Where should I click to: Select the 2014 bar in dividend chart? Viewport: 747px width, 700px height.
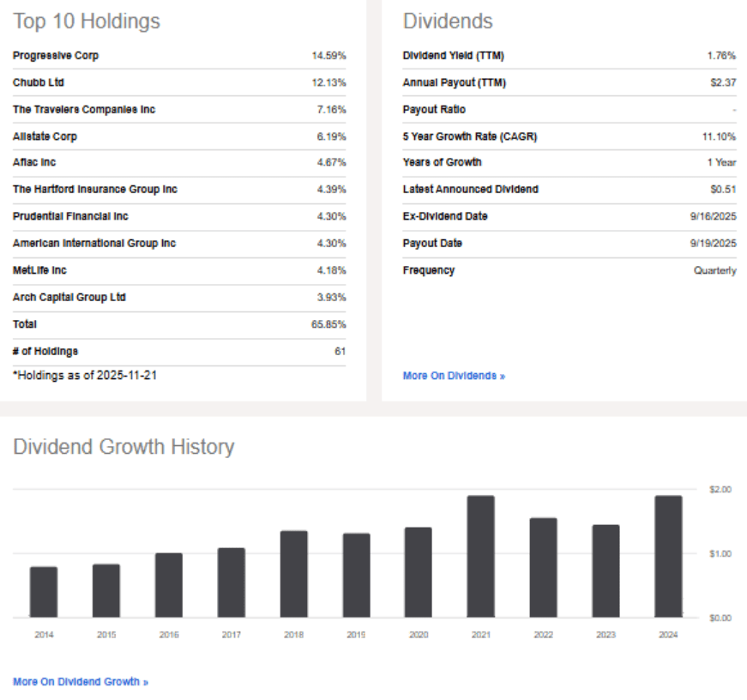(x=44, y=592)
